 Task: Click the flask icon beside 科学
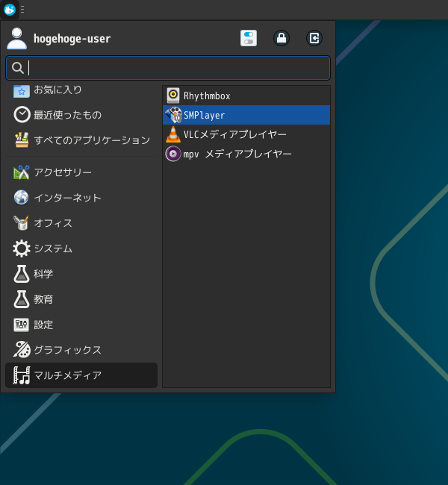(x=22, y=274)
